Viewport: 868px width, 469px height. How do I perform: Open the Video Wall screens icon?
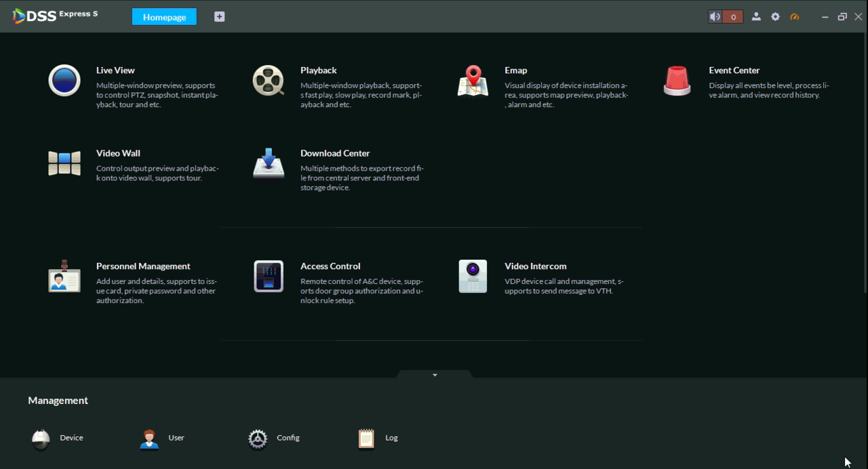click(x=64, y=163)
